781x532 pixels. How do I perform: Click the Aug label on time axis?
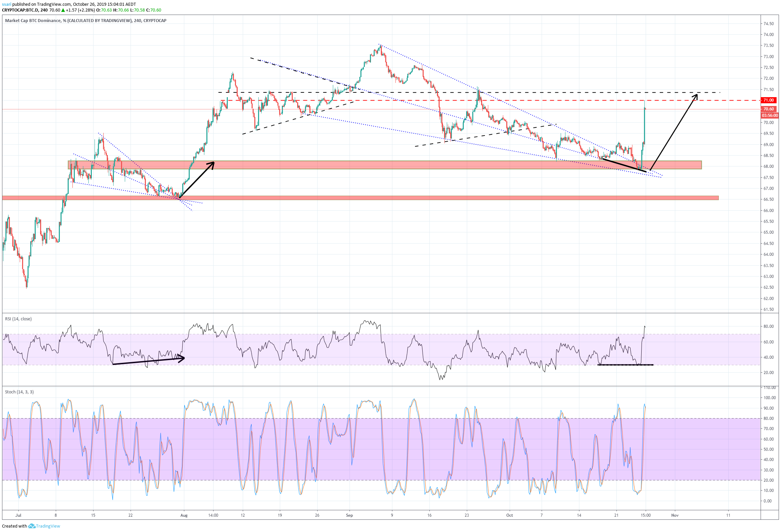pyautogui.click(x=184, y=515)
